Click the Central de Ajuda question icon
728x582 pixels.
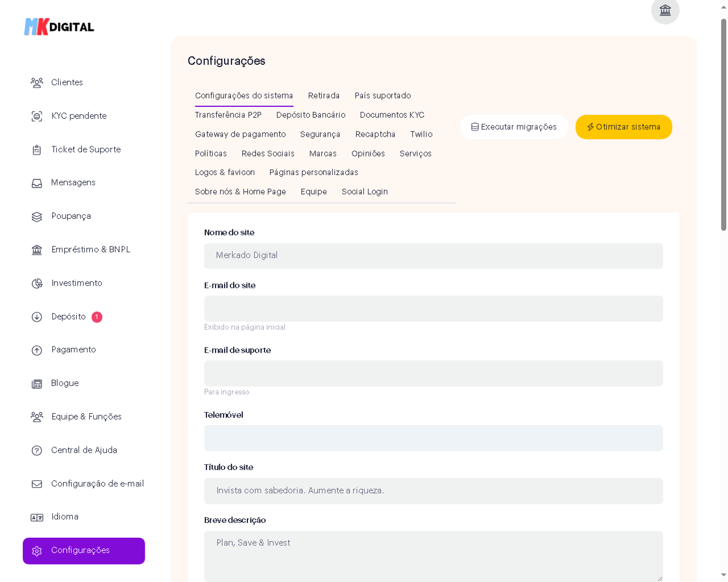click(x=37, y=451)
